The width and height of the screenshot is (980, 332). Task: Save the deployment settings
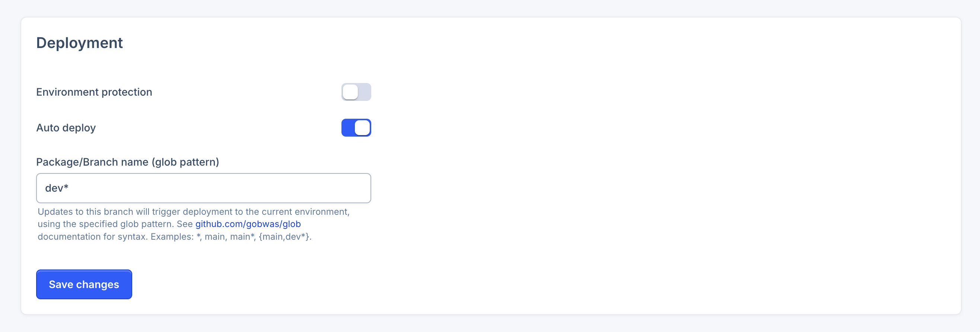click(84, 284)
